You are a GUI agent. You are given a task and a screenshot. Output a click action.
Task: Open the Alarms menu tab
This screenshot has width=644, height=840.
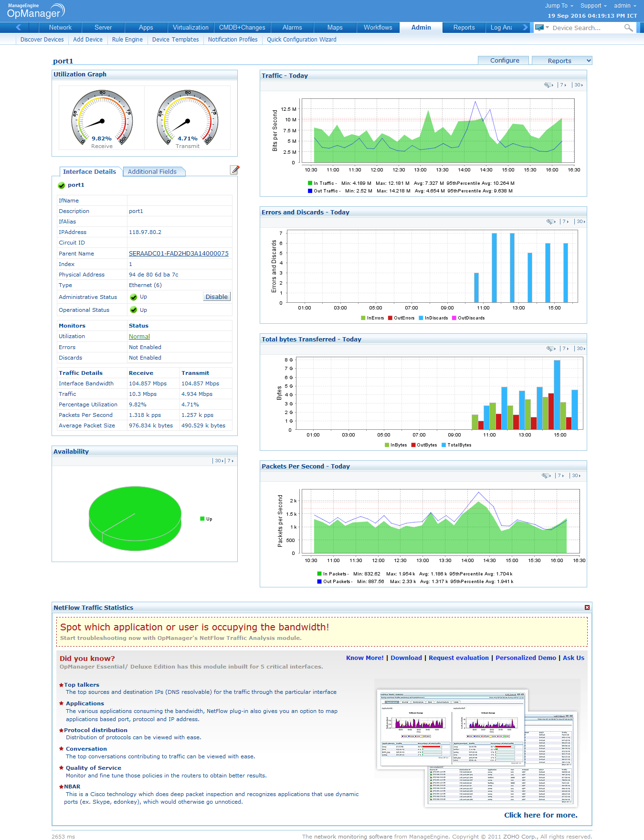pyautogui.click(x=292, y=27)
